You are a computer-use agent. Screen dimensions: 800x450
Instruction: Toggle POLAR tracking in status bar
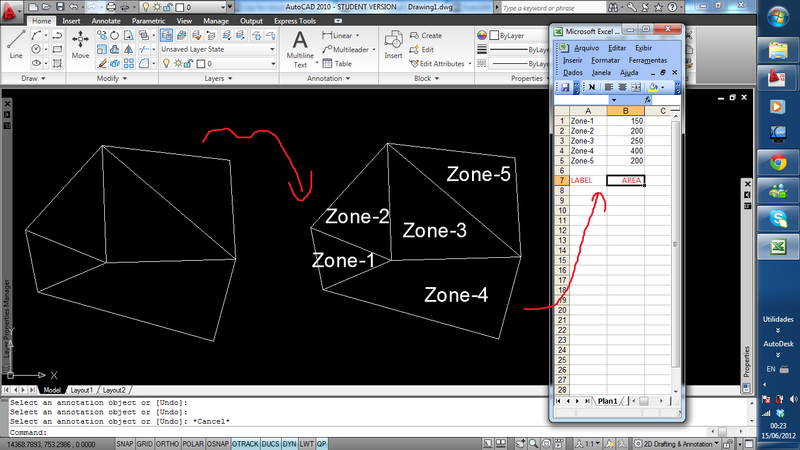[193, 444]
